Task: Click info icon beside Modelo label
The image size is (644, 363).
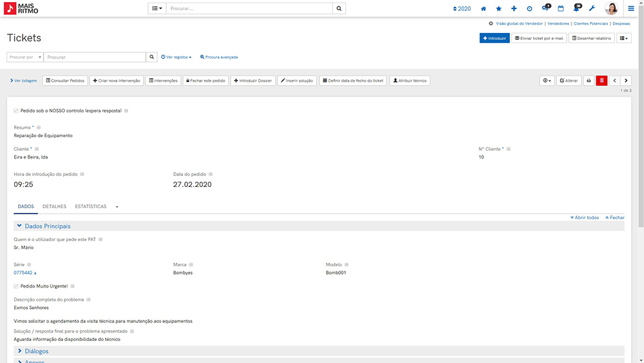Action: [346, 265]
